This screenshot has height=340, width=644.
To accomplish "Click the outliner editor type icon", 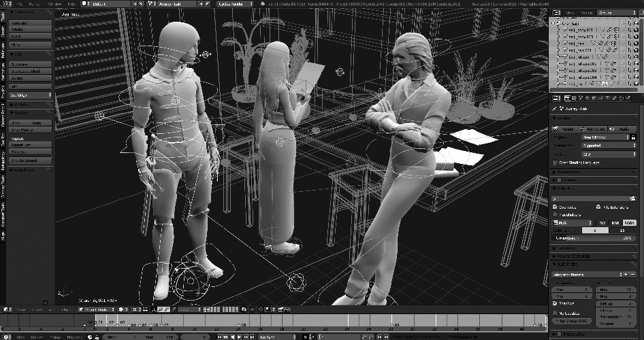I will point(556,13).
